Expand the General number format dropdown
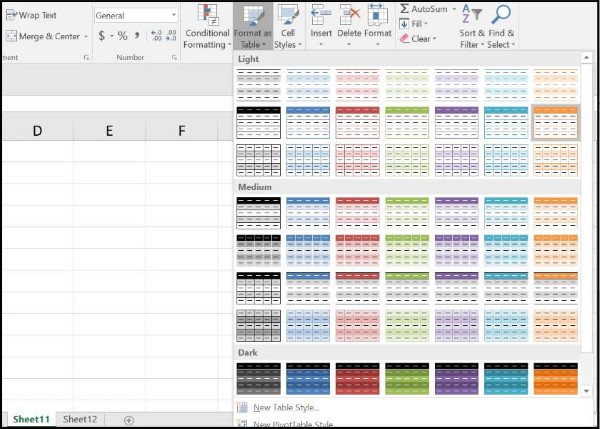The height and width of the screenshot is (429, 600). tap(173, 16)
